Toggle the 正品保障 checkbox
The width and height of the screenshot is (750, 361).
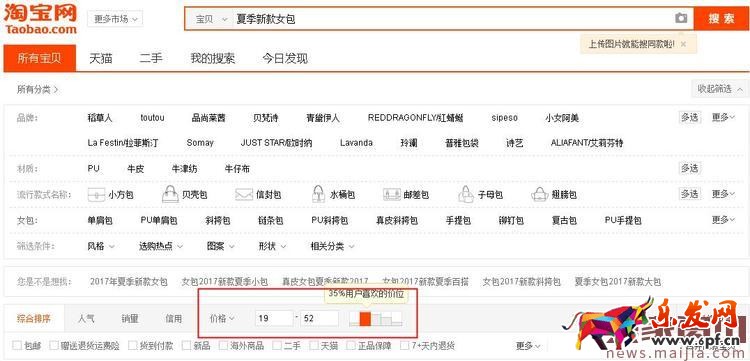[x=351, y=345]
